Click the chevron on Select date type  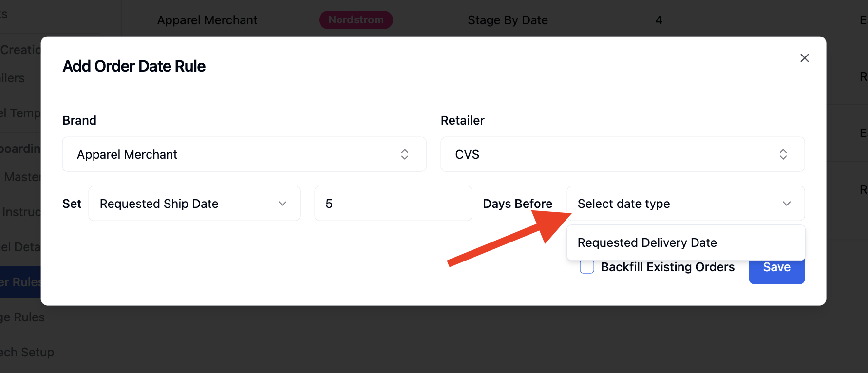click(x=786, y=204)
